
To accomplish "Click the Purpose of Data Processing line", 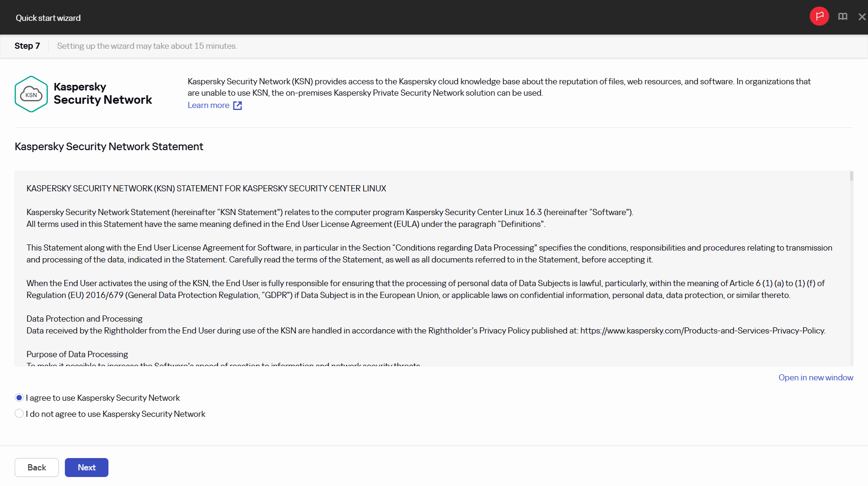I will 77,354.
